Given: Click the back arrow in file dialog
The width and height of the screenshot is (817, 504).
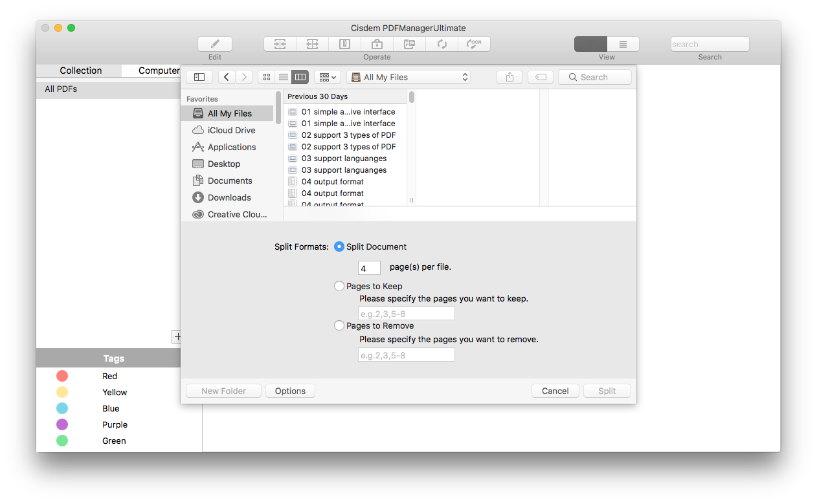Looking at the screenshot, I should 227,77.
